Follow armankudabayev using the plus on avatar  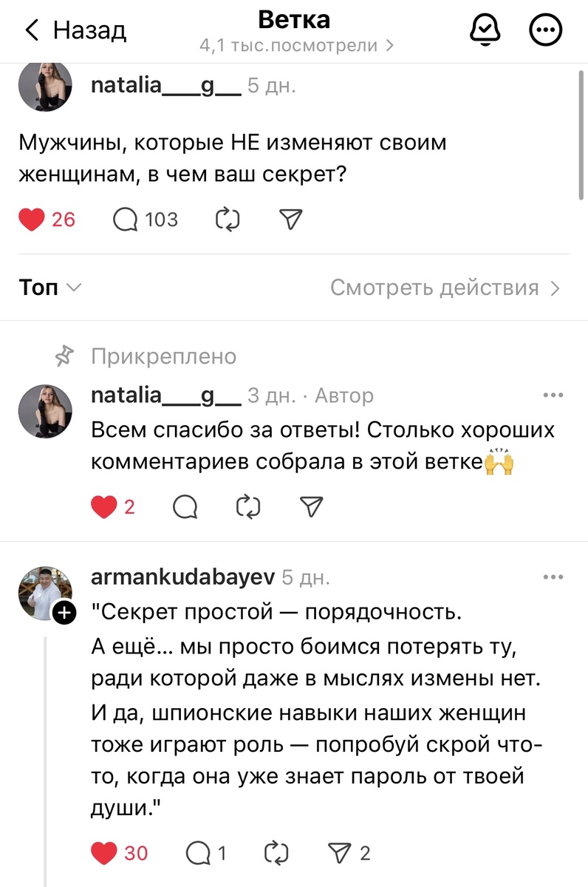coord(65,611)
